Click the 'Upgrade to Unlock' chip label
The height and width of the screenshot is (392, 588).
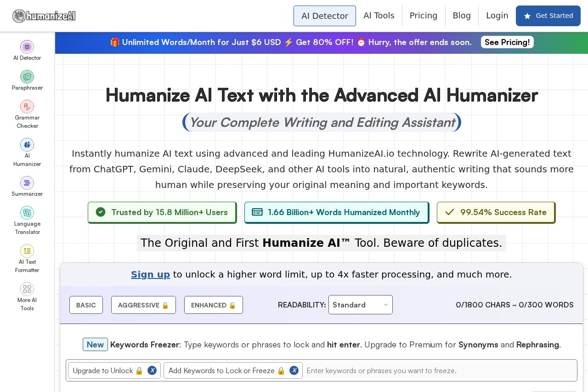coord(103,370)
